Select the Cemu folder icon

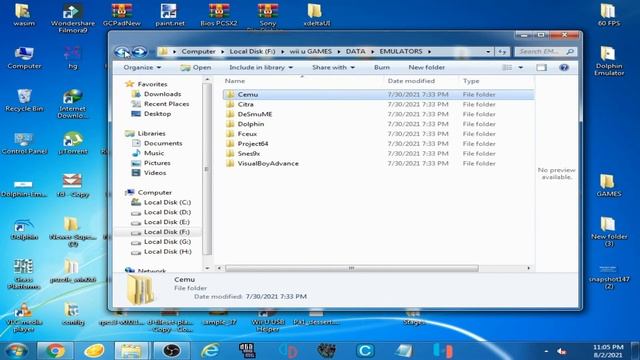point(230,94)
